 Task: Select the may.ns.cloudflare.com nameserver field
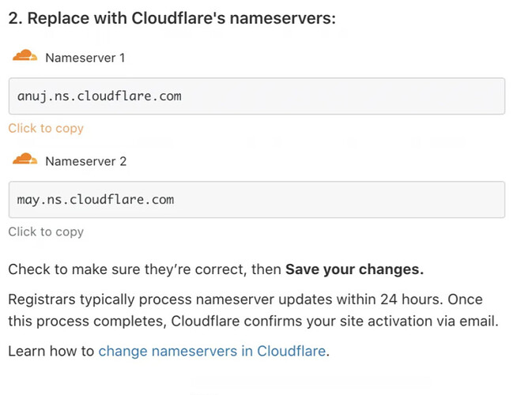point(256,200)
